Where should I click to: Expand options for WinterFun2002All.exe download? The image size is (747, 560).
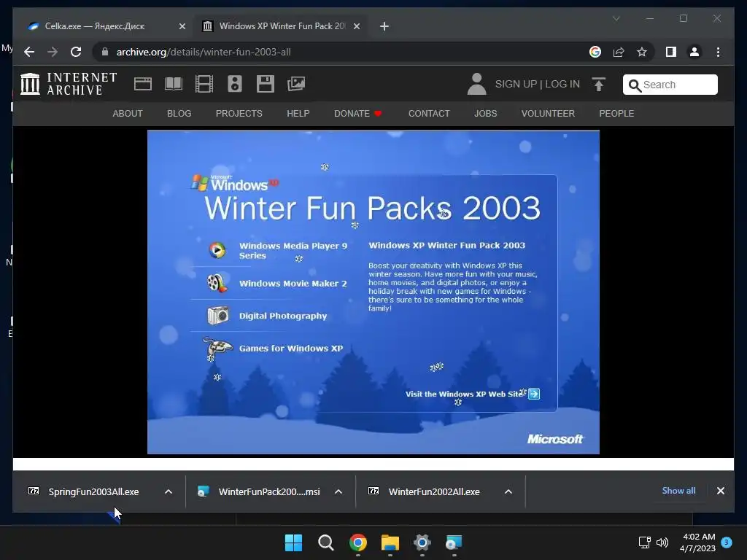coord(508,491)
